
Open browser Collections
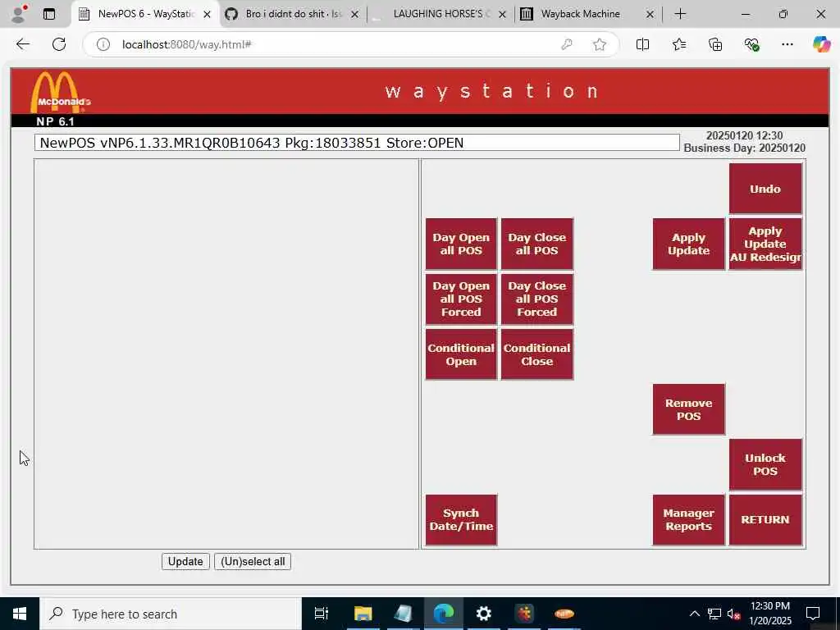tap(715, 44)
